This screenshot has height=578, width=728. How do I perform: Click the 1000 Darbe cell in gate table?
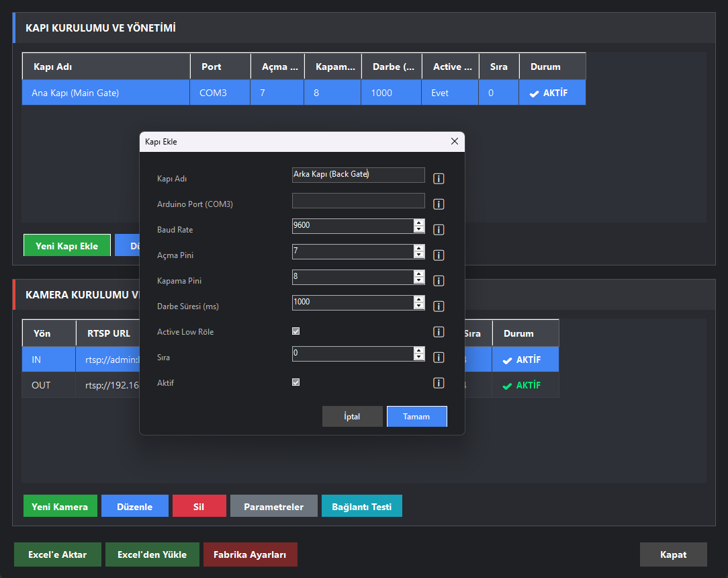392,93
